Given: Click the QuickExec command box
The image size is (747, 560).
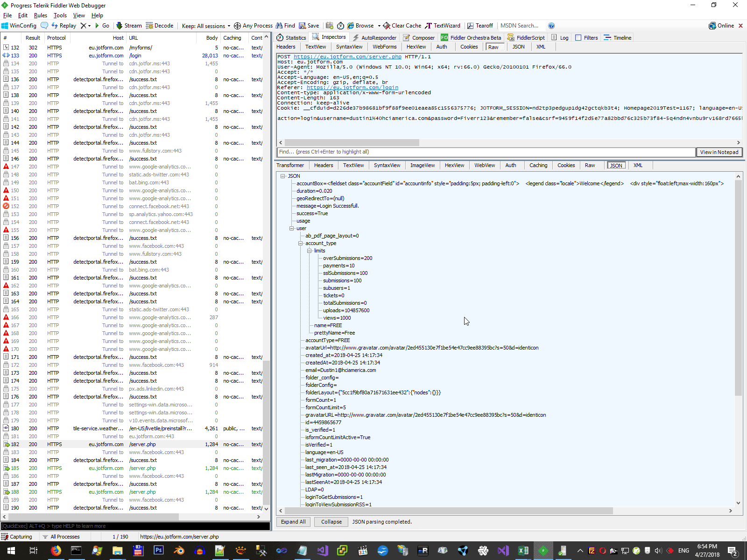Looking at the screenshot, I should click(x=135, y=526).
